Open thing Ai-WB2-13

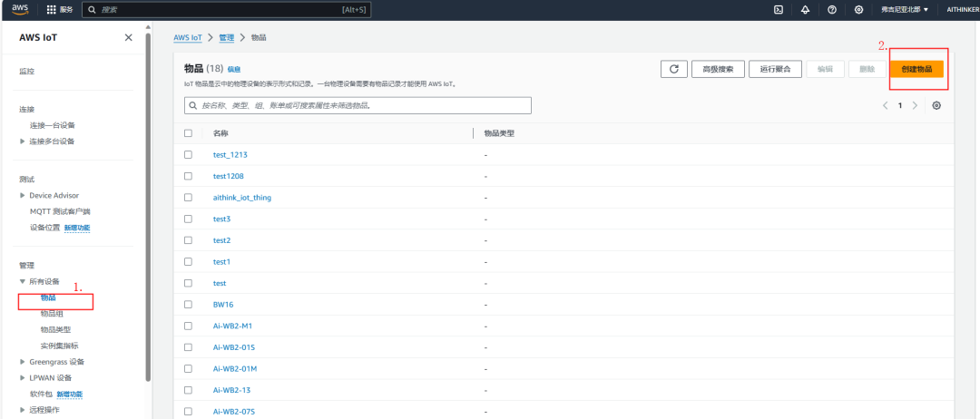point(232,390)
